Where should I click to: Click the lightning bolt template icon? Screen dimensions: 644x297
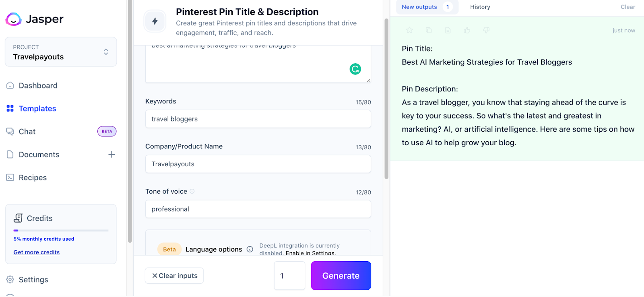[x=155, y=21]
